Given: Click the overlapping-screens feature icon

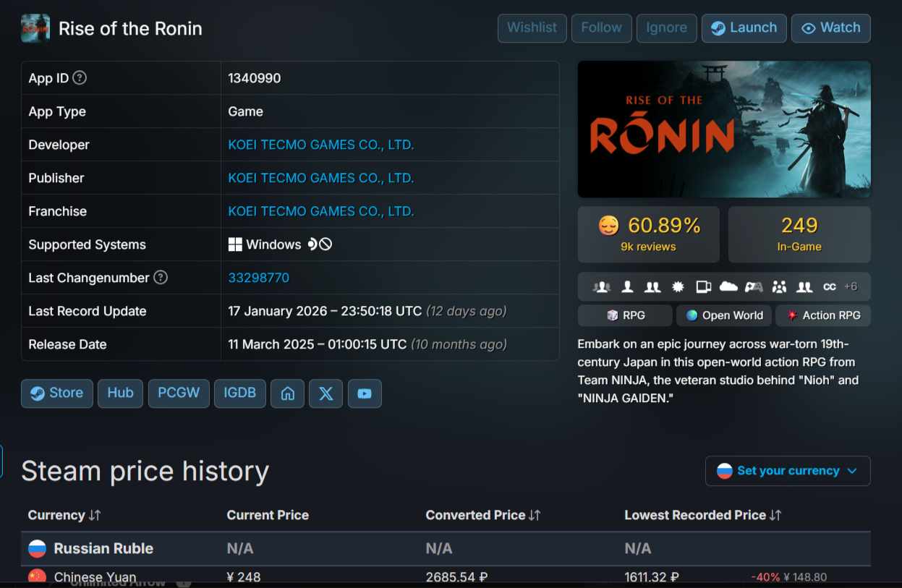Looking at the screenshot, I should click(x=703, y=286).
